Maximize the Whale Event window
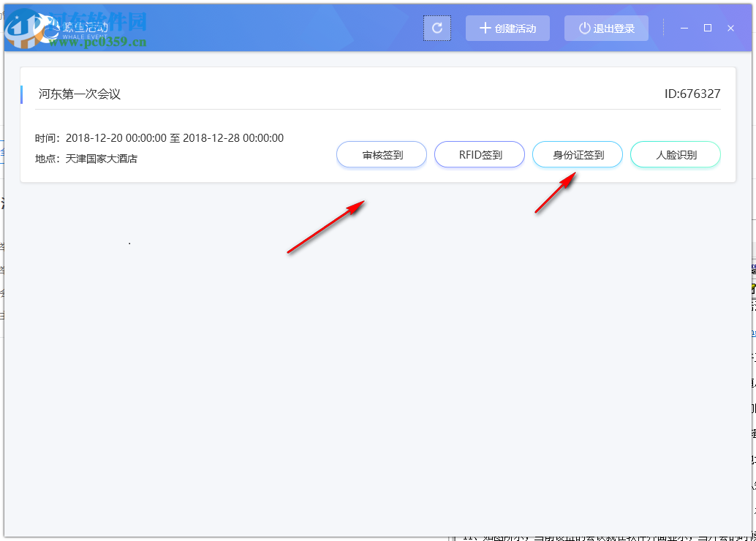The height and width of the screenshot is (541, 756). [707, 28]
